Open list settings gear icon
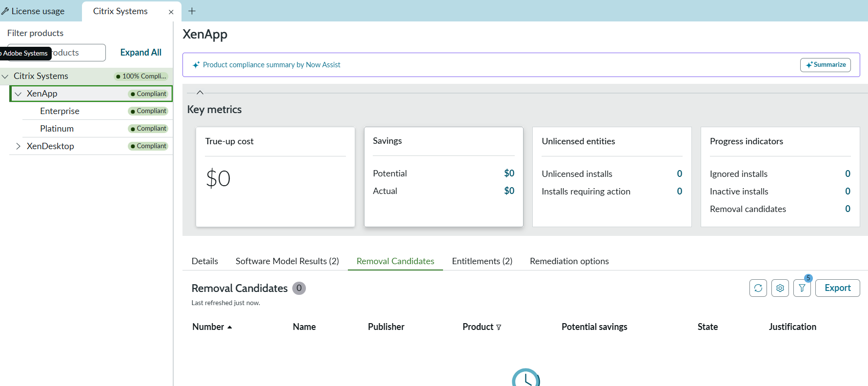The width and height of the screenshot is (868, 386). coord(780,288)
